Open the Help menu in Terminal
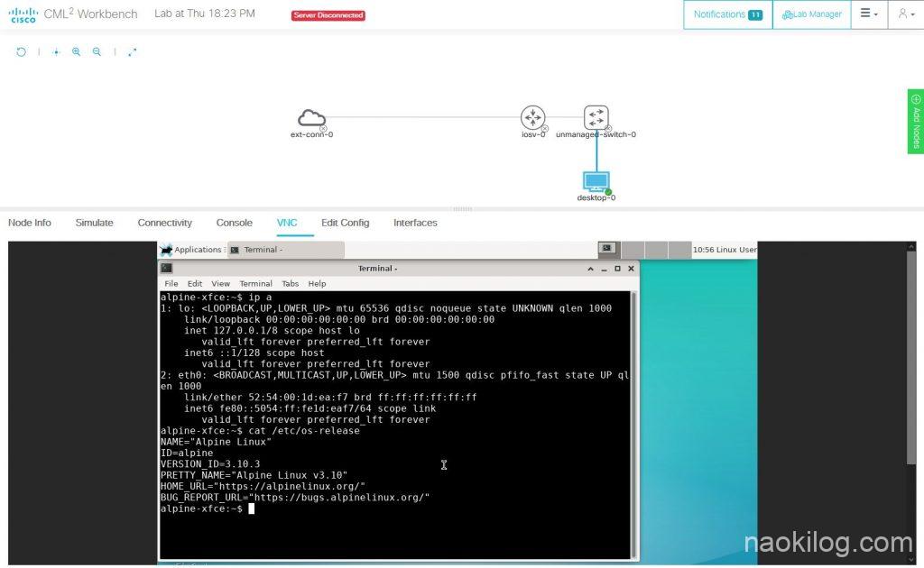Image resolution: width=924 pixels, height=568 pixels. 317,284
